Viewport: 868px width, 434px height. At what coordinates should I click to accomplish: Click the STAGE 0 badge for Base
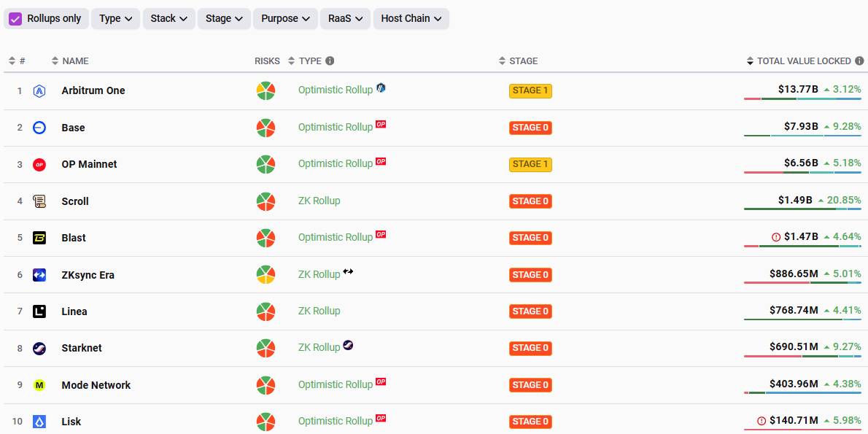(530, 128)
